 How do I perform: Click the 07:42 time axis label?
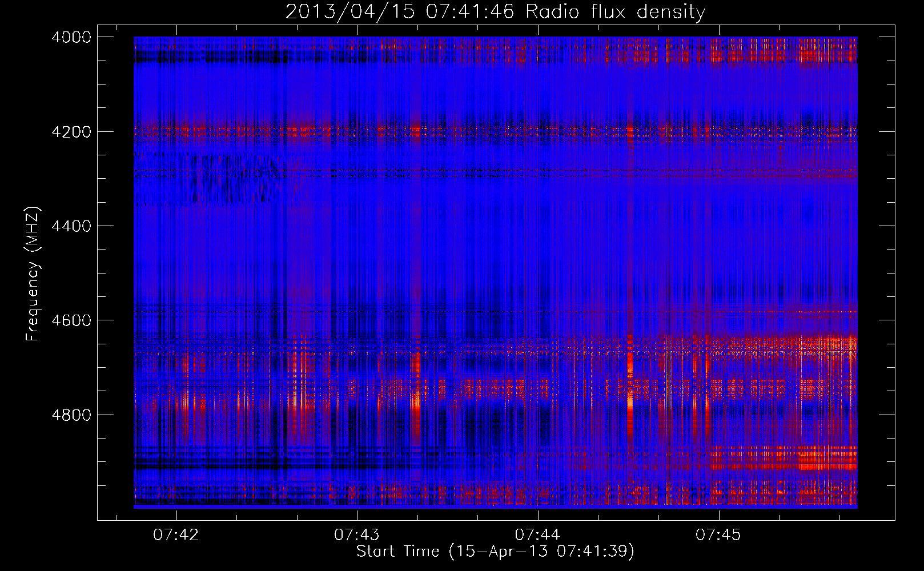(x=176, y=534)
